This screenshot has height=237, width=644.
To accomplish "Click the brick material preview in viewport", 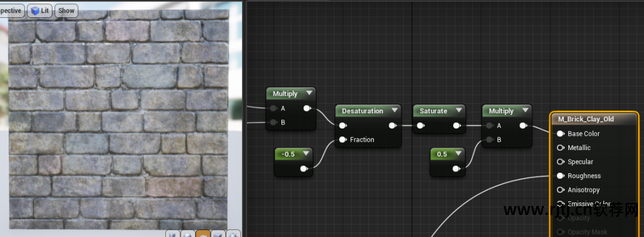I will 118,119.
